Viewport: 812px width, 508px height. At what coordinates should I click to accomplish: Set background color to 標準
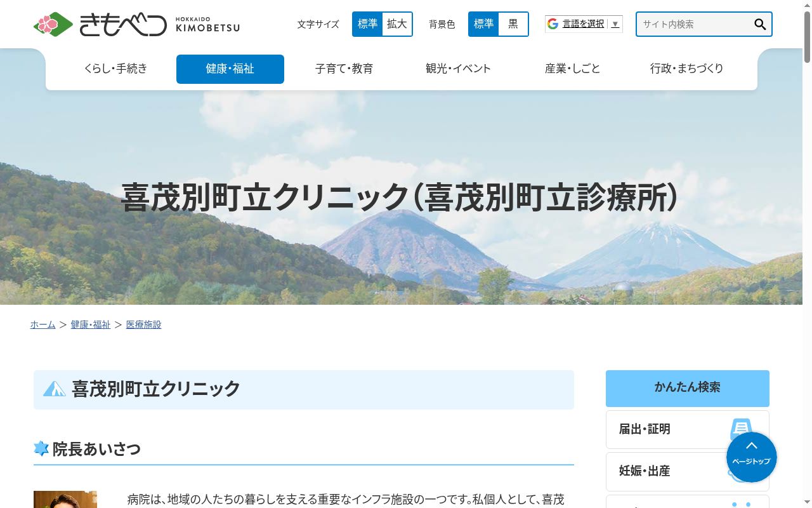[483, 24]
